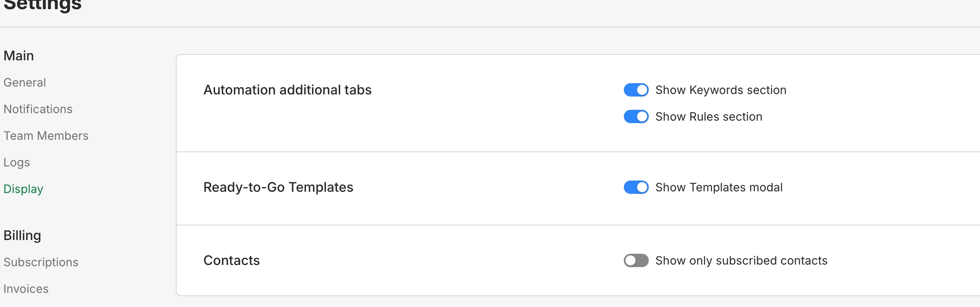Image resolution: width=980 pixels, height=307 pixels.
Task: Click the "Show Rules section" label text
Action: pyautogui.click(x=709, y=116)
